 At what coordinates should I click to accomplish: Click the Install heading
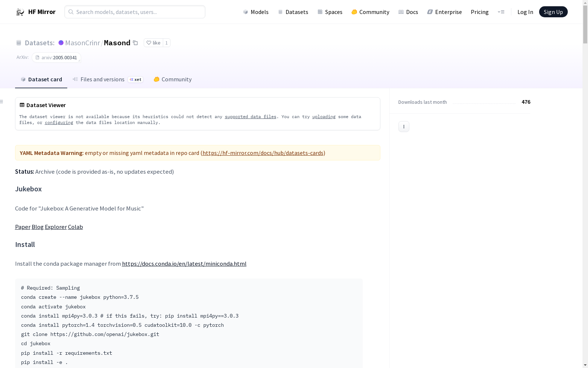(x=25, y=244)
